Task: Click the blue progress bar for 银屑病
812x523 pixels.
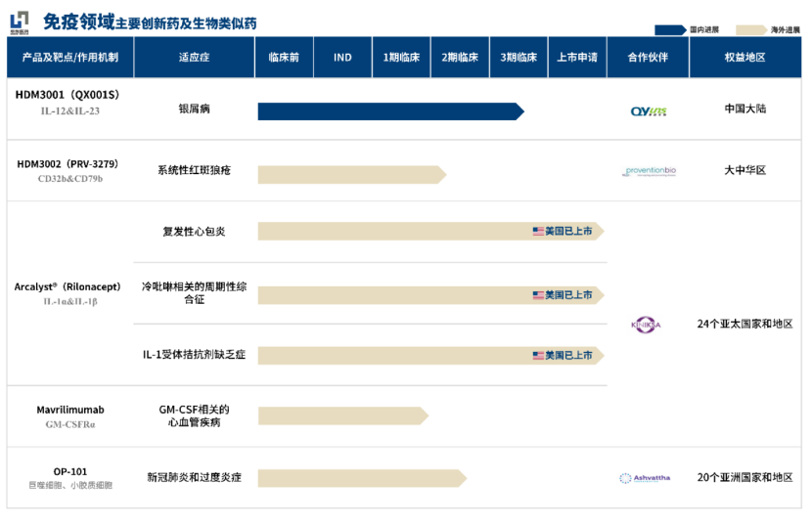Action: coord(389,111)
